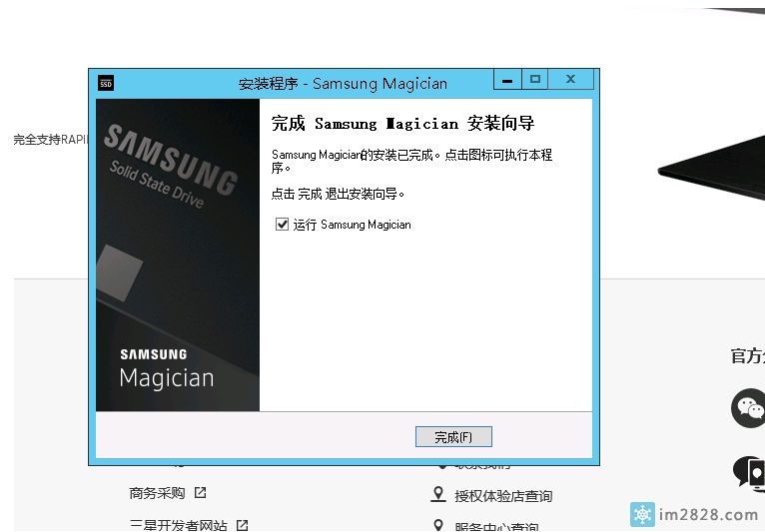Viewport: 765px width, 532px height.
Task: Uncheck the 运行 Samsung Magician checkbox
Action: tap(282, 225)
